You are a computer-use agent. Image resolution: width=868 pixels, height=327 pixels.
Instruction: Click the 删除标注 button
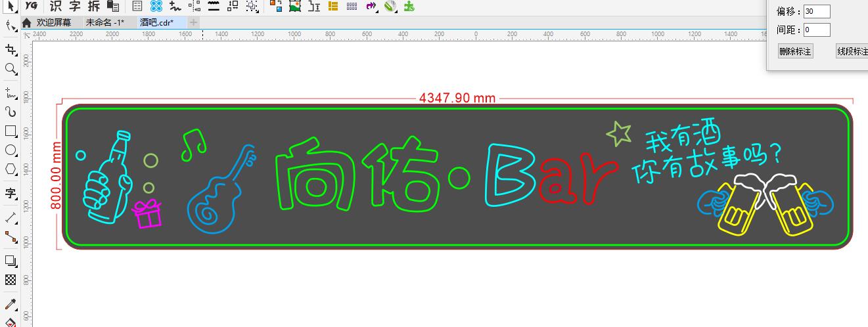coord(795,51)
